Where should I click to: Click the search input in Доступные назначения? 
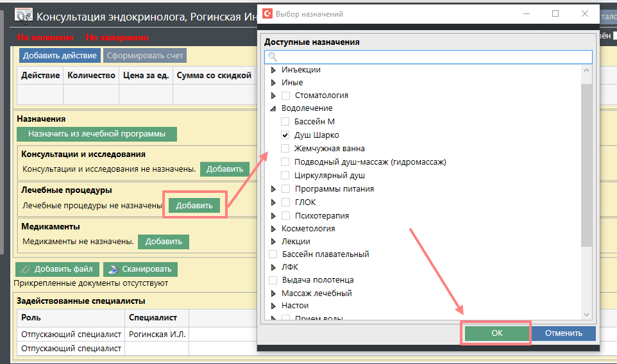pyautogui.click(x=430, y=57)
